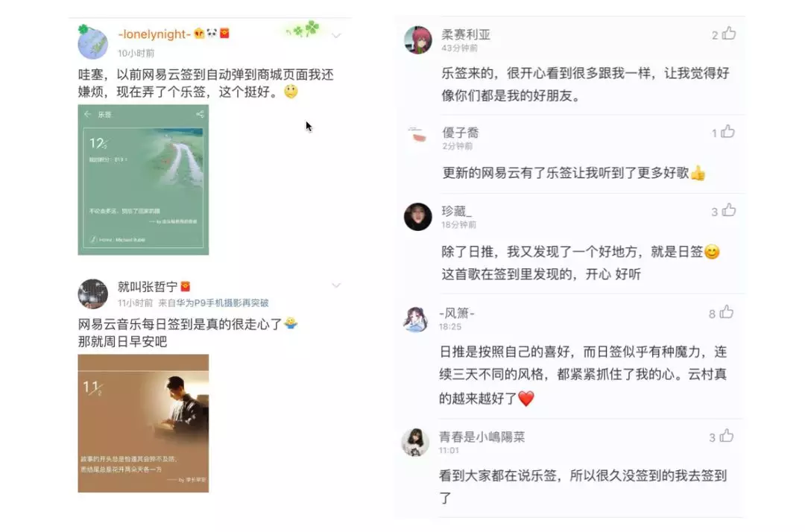Open 就叫张哲宁 avatar profile
This screenshot has height=532, width=805.
(93, 294)
